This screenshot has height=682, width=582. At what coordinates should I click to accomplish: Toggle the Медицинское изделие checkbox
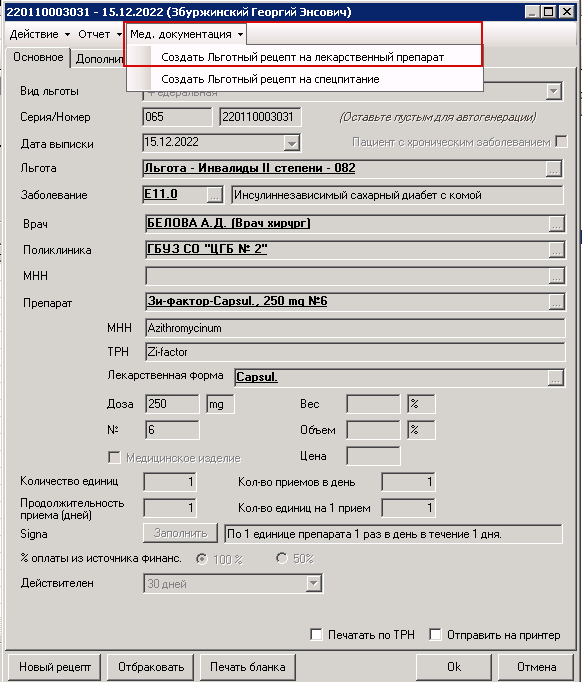[114, 458]
